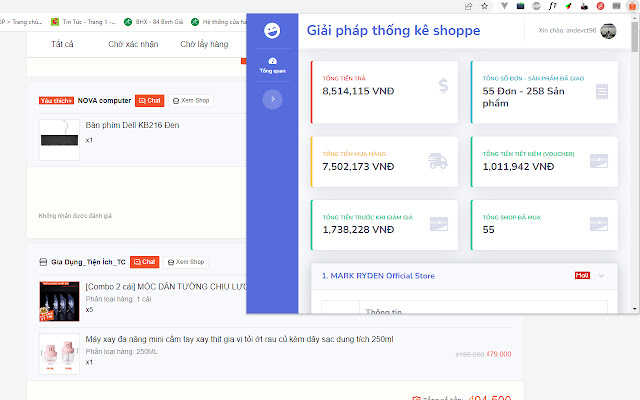Select the 1,011,942 VNĐ voucher savings value
Screen dimensions: 640x400
518,167
